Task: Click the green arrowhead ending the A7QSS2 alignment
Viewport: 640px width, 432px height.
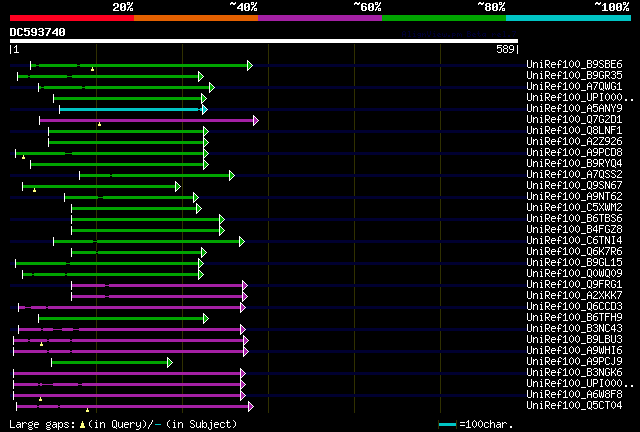Action: point(232,176)
